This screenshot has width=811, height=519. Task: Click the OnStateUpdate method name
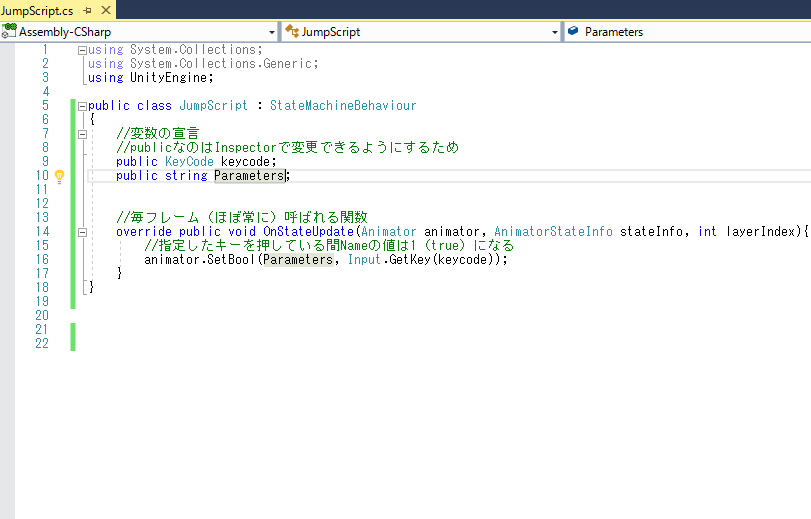pyautogui.click(x=308, y=231)
